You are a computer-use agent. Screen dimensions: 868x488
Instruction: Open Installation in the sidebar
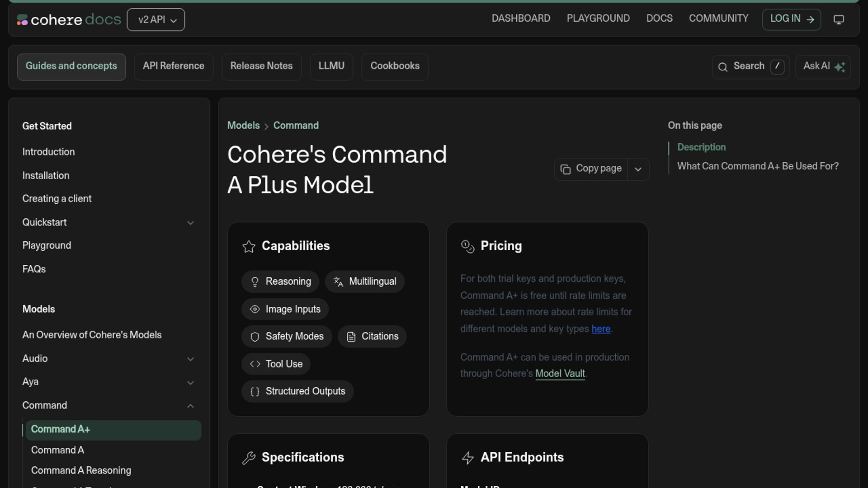click(46, 175)
